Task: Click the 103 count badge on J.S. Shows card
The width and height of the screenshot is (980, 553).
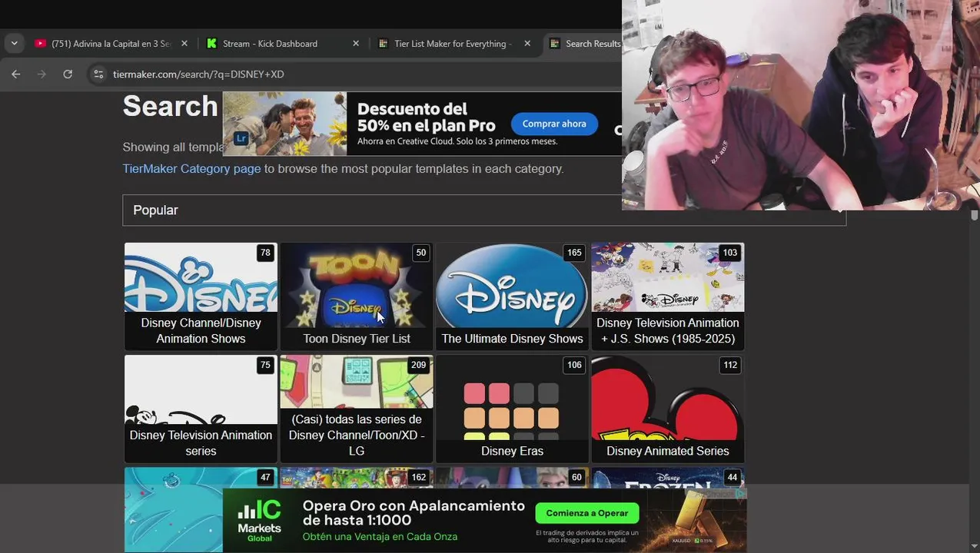Action: click(729, 253)
